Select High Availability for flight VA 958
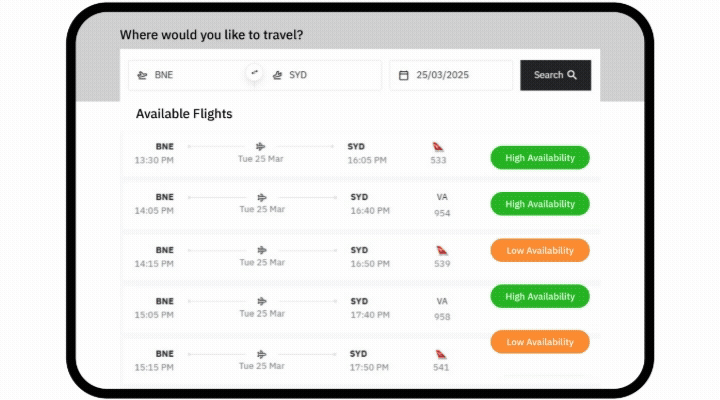The image size is (720, 400). (540, 297)
